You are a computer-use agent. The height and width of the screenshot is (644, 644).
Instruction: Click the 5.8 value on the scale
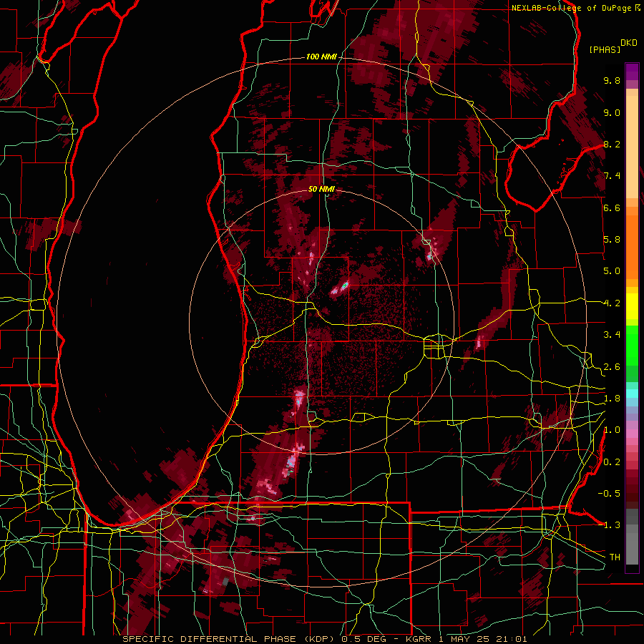tap(612, 240)
